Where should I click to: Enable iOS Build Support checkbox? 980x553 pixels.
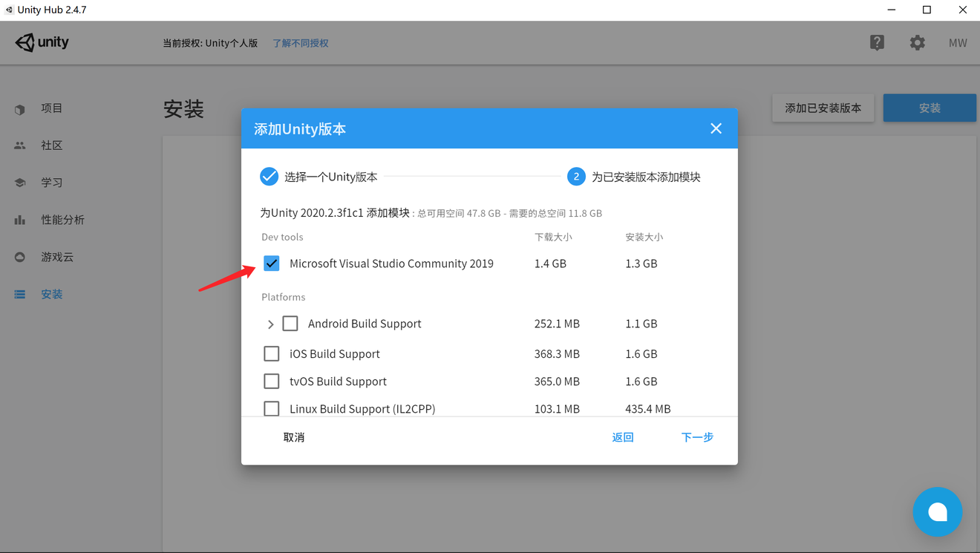tap(272, 354)
